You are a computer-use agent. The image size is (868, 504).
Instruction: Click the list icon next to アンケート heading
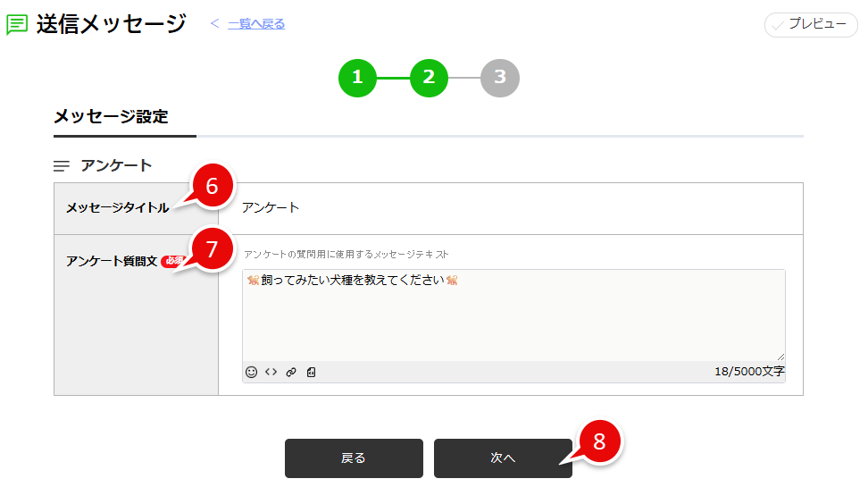[62, 166]
